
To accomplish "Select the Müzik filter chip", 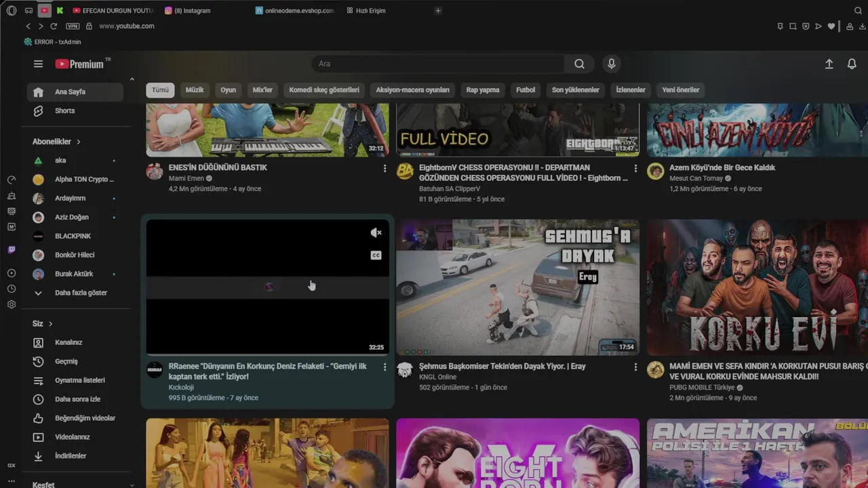I will (195, 89).
